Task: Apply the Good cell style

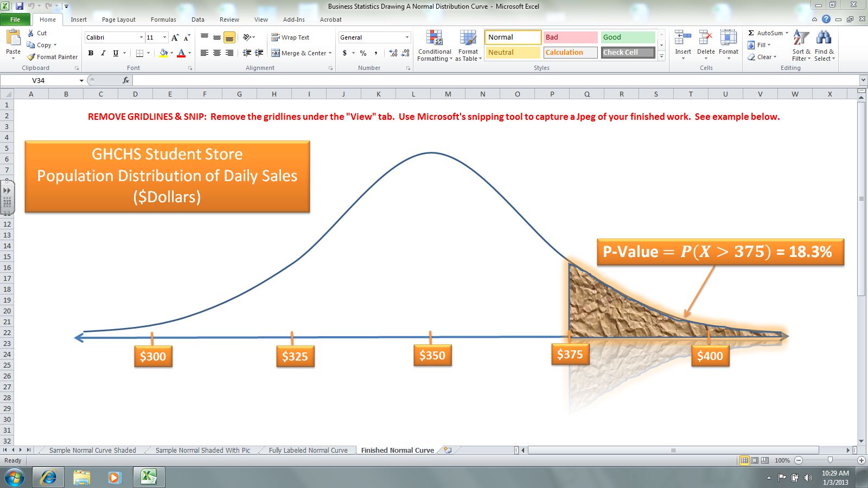Action: (628, 37)
